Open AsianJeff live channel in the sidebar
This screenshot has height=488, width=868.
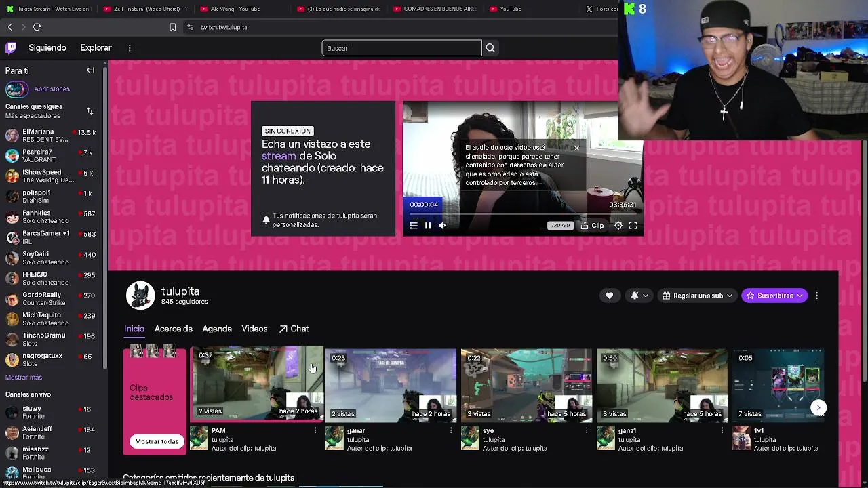tap(52, 432)
